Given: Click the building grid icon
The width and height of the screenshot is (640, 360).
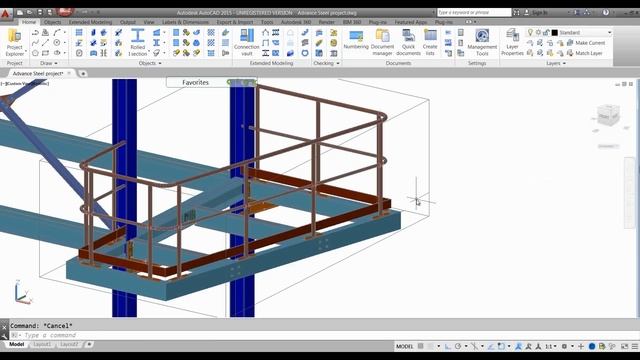Looking at the screenshot, I should 79,32.
